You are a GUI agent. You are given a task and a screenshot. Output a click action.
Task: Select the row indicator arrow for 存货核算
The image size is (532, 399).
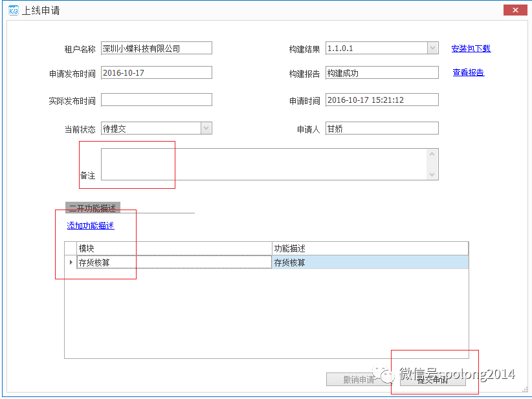pos(71,262)
